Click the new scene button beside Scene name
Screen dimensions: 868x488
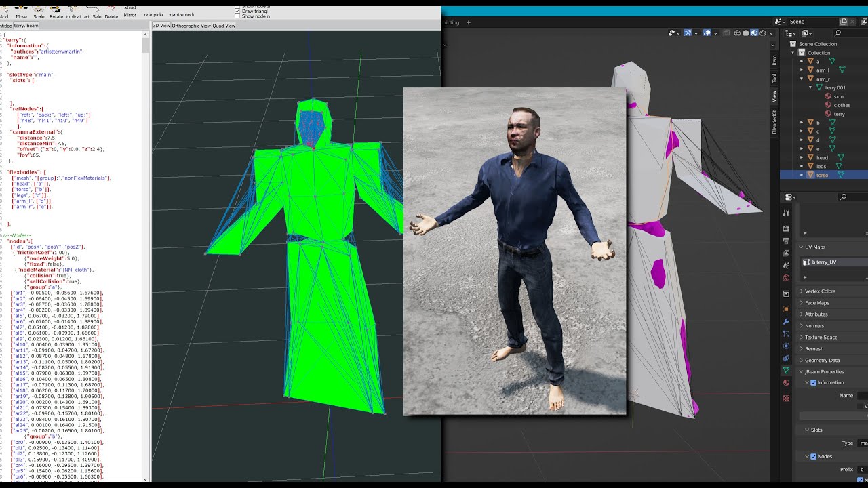(x=844, y=22)
